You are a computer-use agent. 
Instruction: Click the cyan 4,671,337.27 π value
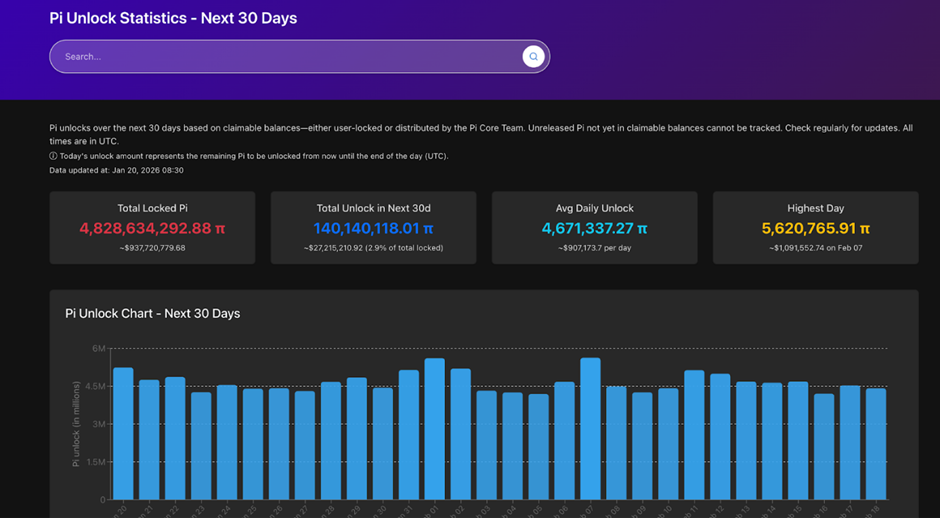click(x=594, y=228)
